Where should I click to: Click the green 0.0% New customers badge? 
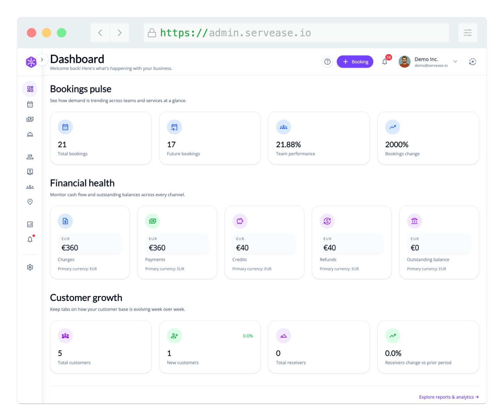(248, 336)
